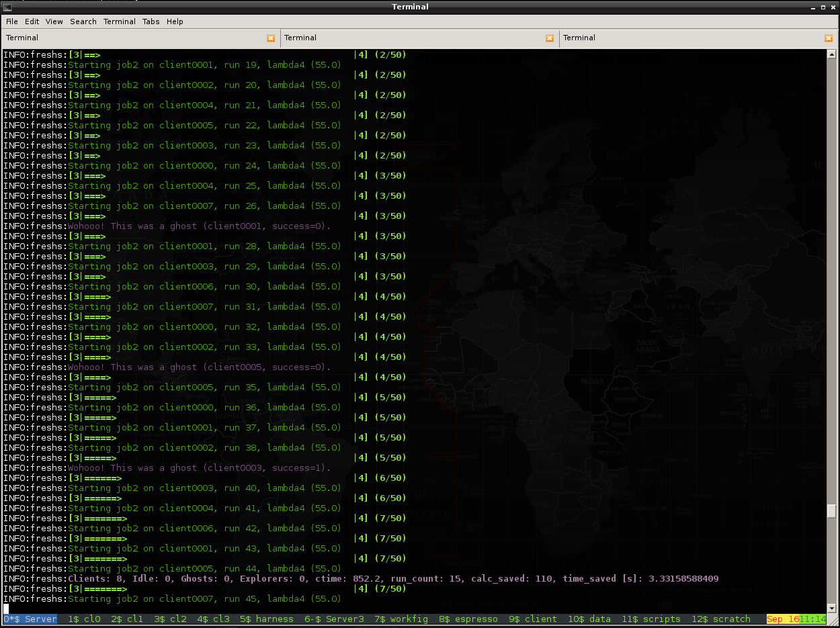Open the File menu
The width and height of the screenshot is (840, 628).
point(12,21)
